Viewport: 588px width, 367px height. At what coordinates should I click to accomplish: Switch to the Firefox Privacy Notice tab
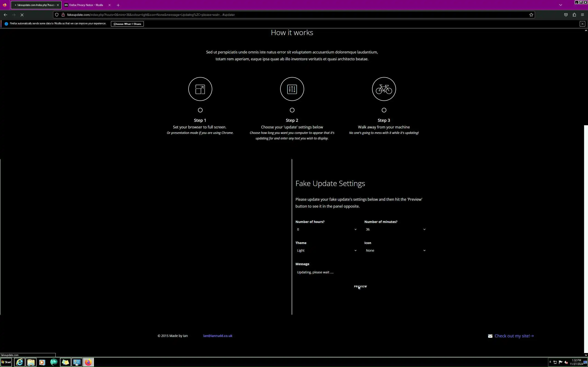86,5
